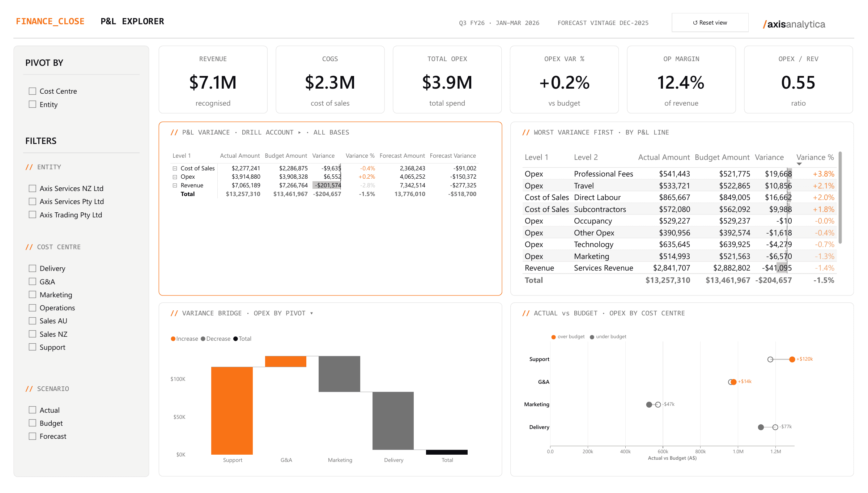
Task: Click the FINANCE_CLOSE title link
Action: 50,21
